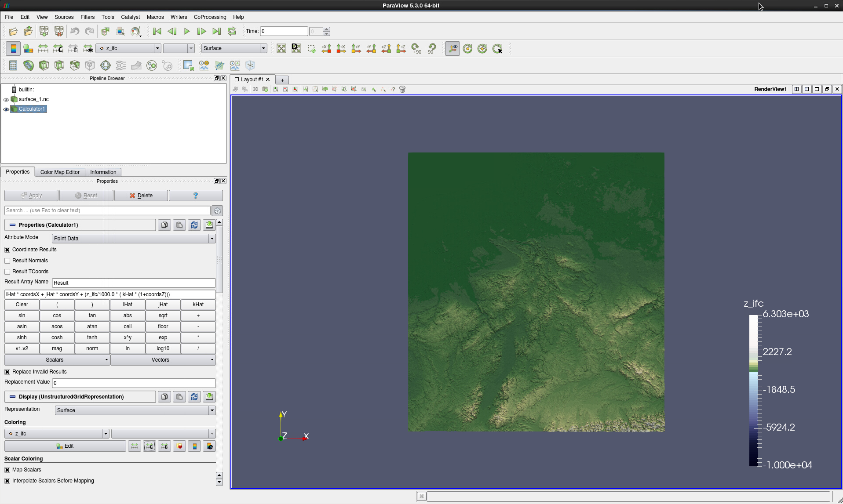843x504 pixels.
Task: Click the Undo arrow icon
Action: click(x=75, y=31)
